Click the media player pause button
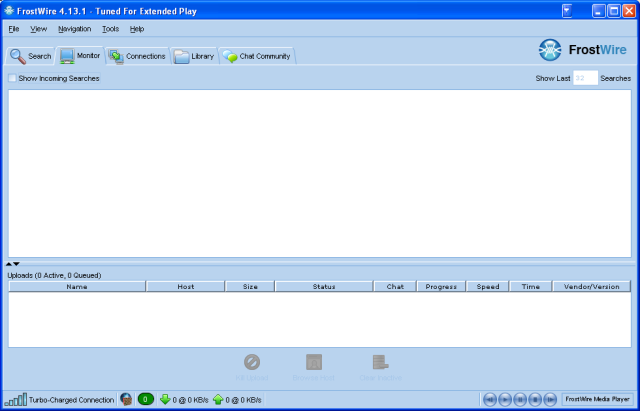The height and width of the screenshot is (411, 640). pyautogui.click(x=520, y=399)
